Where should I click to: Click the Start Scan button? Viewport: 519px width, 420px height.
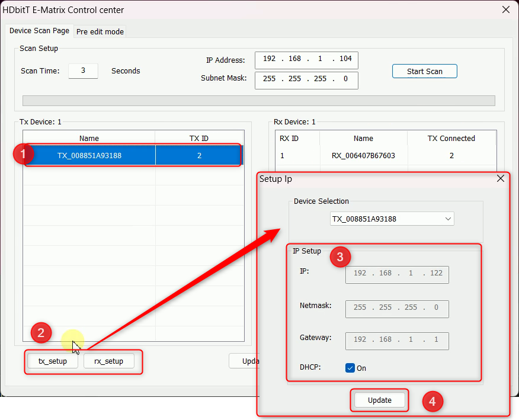coord(424,71)
